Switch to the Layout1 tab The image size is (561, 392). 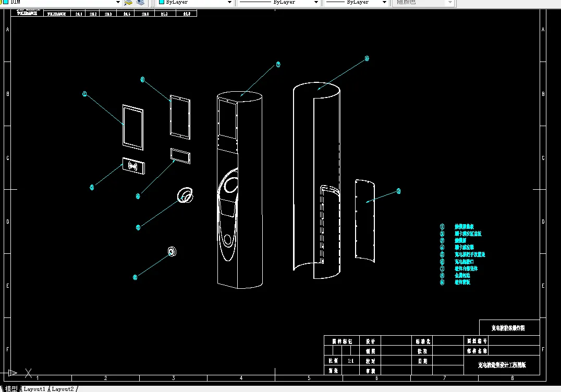[x=34, y=389]
